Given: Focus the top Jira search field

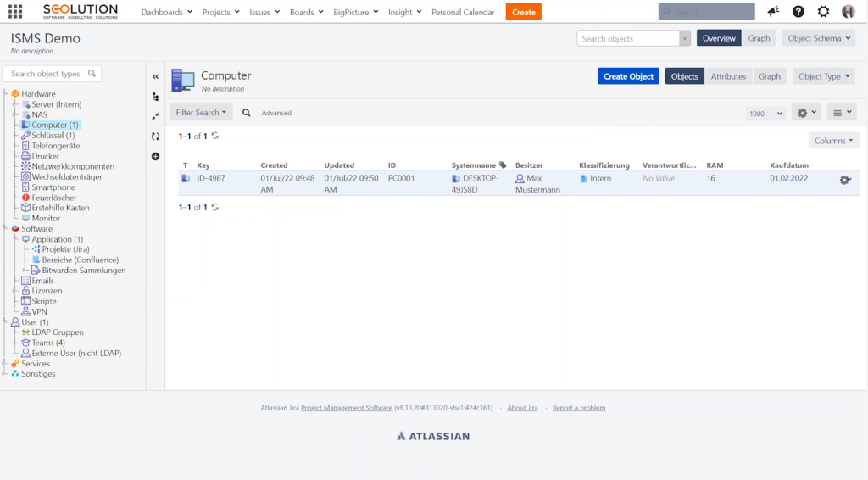Looking at the screenshot, I should (706, 12).
